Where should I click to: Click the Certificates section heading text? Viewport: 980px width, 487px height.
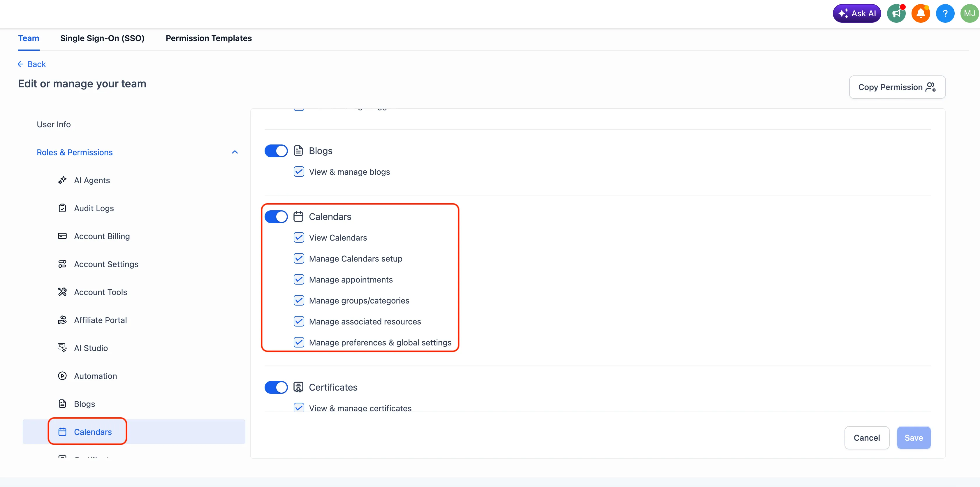pos(333,387)
